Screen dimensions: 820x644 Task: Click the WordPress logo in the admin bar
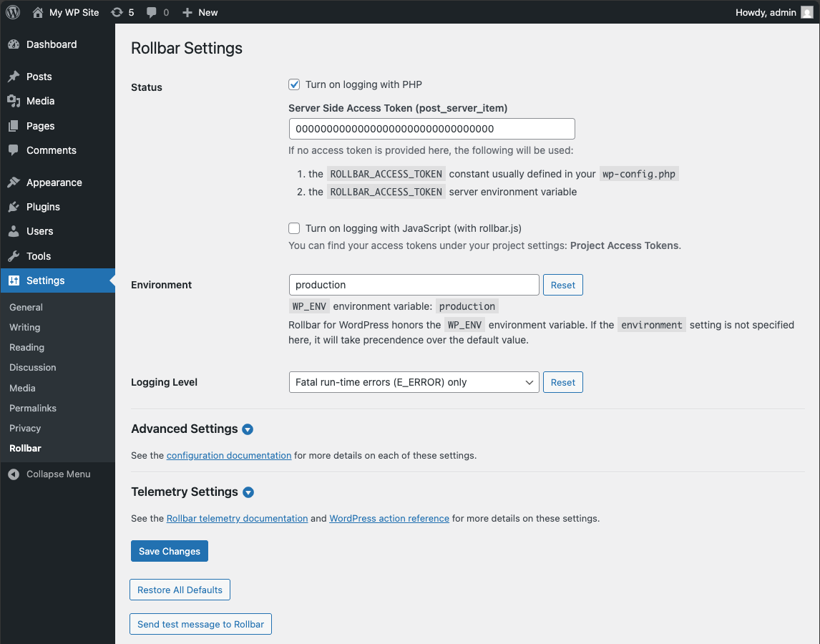pyautogui.click(x=13, y=12)
